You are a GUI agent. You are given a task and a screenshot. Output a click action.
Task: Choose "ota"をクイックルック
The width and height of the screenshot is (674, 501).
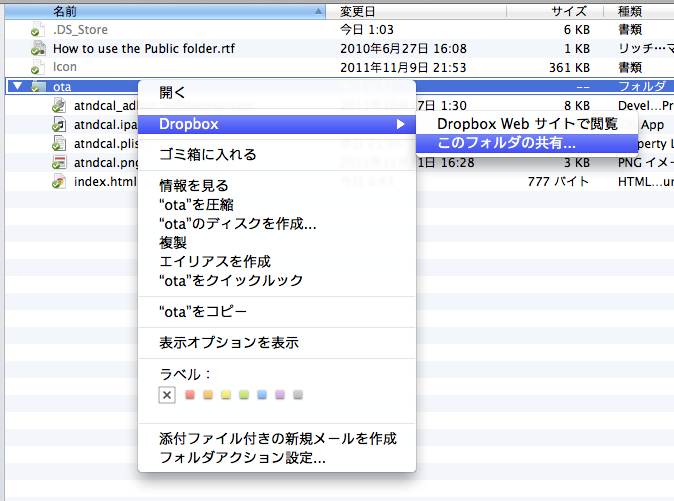[277, 280]
